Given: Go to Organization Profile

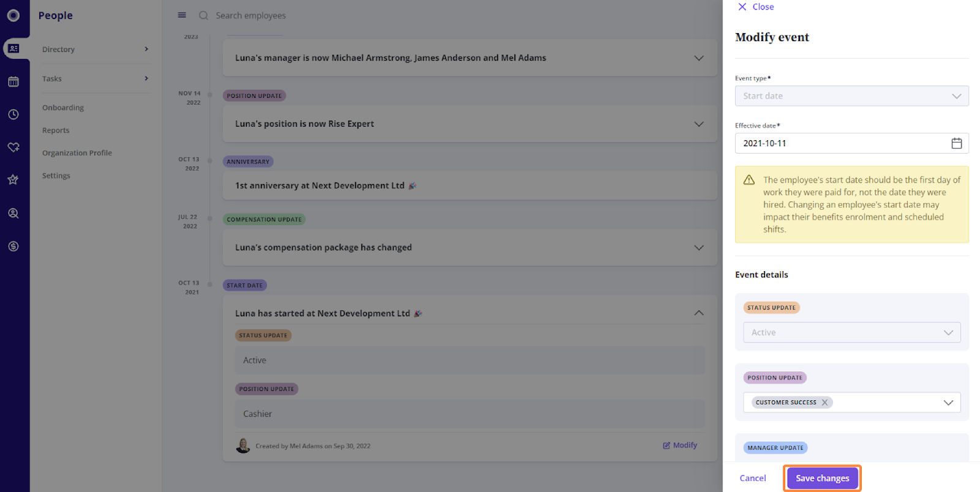Looking at the screenshot, I should coord(77,153).
